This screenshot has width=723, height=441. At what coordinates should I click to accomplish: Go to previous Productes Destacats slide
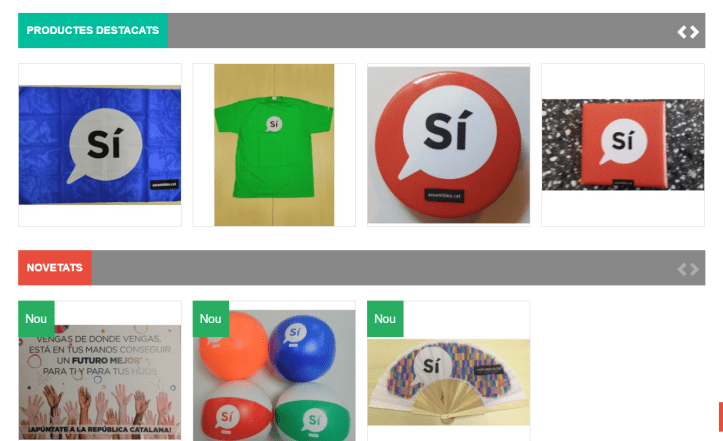click(682, 32)
